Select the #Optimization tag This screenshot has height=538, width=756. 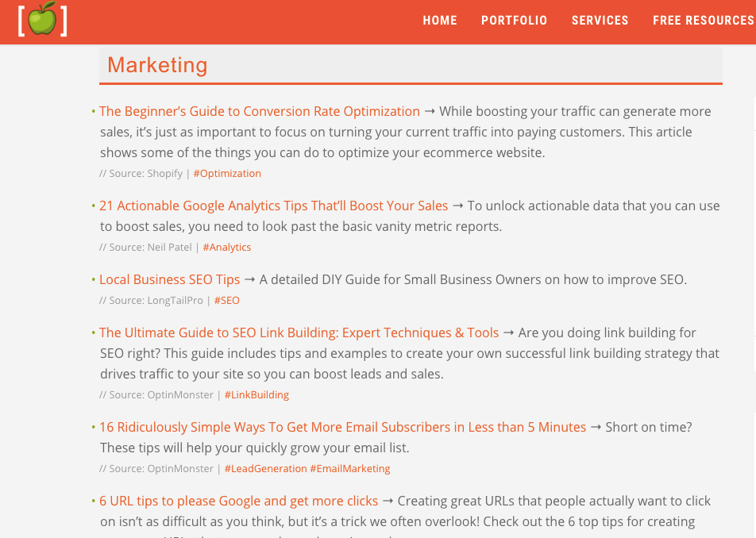pos(227,174)
